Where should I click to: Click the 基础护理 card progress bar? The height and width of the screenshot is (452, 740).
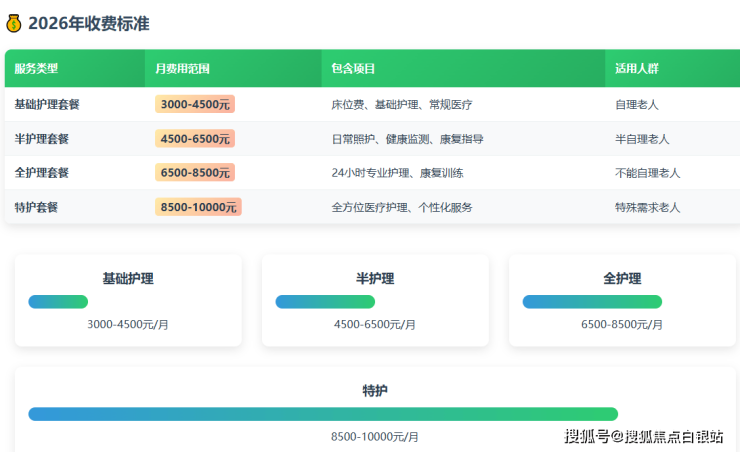point(58,302)
